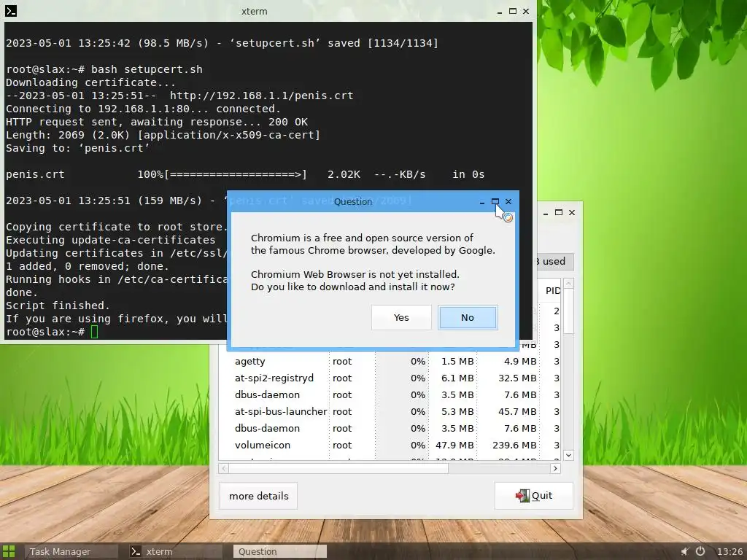Click 32.5 MB in at-spi2-registryd row
This screenshot has height=560, width=747.
coord(517,378)
